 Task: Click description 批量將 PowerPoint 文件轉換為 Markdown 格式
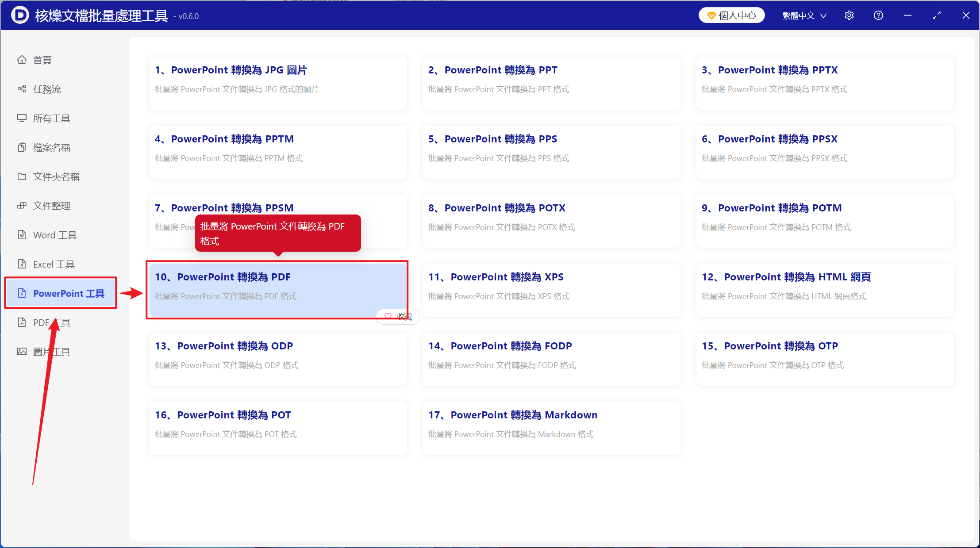click(511, 434)
